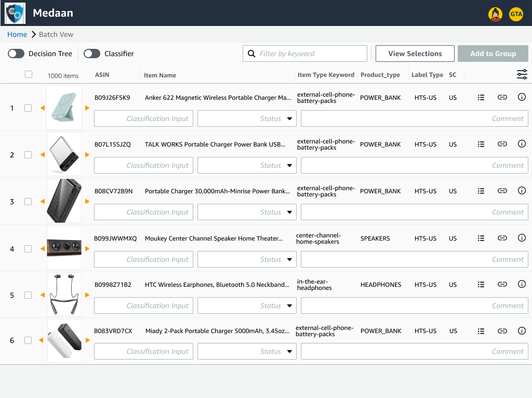Click the Item Type Keyword column header
This screenshot has width=532, height=398.
point(326,75)
